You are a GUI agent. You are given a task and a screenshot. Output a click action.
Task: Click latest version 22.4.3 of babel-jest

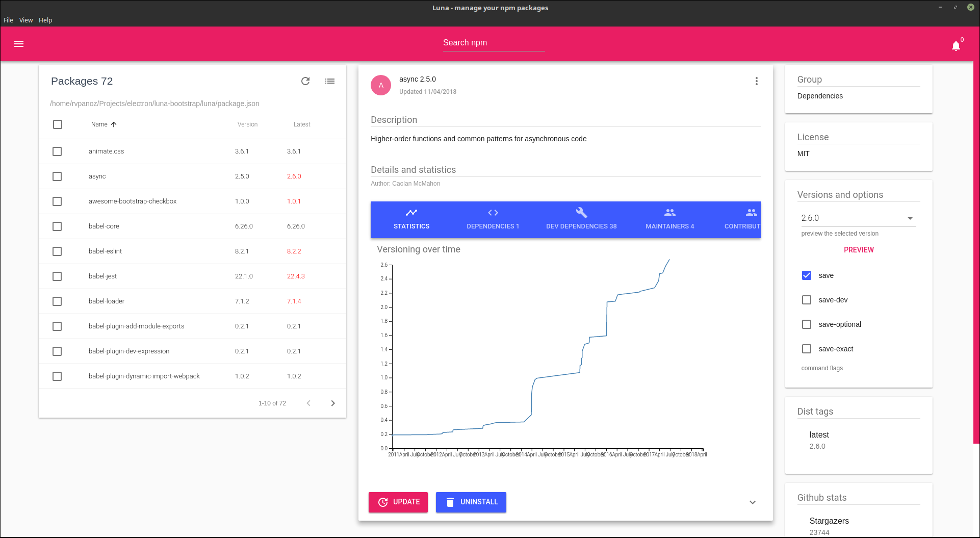pos(296,276)
